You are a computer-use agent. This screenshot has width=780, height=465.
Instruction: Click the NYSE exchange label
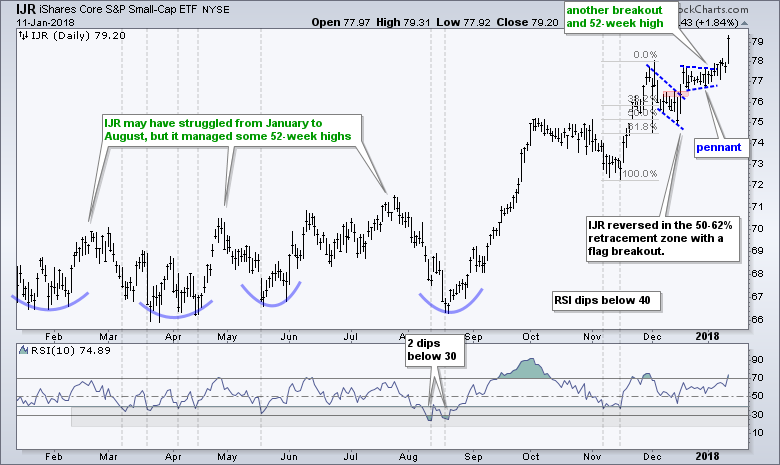pos(216,10)
